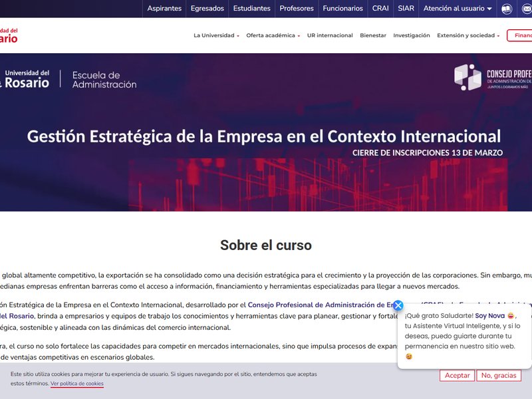This screenshot has height=399, width=532.
Task: Accept cookies with Aceptar button
Action: pyautogui.click(x=457, y=376)
